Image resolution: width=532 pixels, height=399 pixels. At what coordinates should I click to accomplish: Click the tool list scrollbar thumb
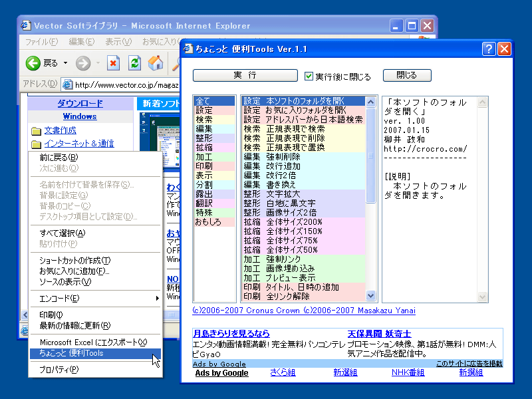pos(370,156)
